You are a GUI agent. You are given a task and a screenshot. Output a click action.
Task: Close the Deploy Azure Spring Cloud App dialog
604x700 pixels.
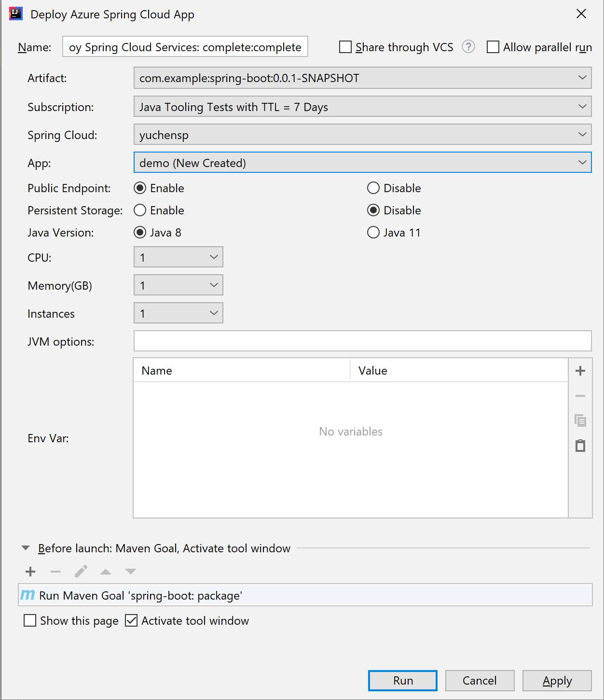click(581, 14)
